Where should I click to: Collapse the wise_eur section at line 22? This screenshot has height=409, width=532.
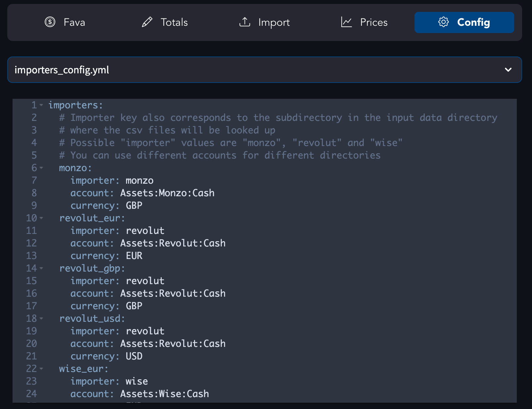click(41, 369)
